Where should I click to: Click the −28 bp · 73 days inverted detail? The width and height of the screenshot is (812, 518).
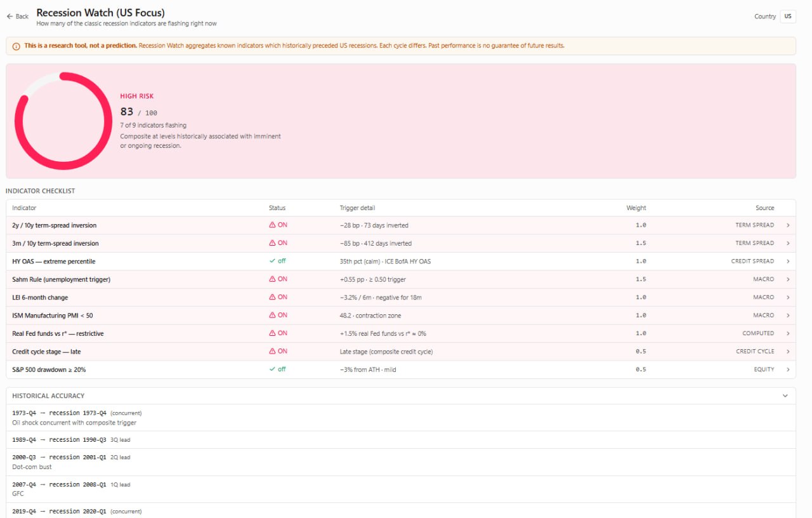tap(374, 225)
